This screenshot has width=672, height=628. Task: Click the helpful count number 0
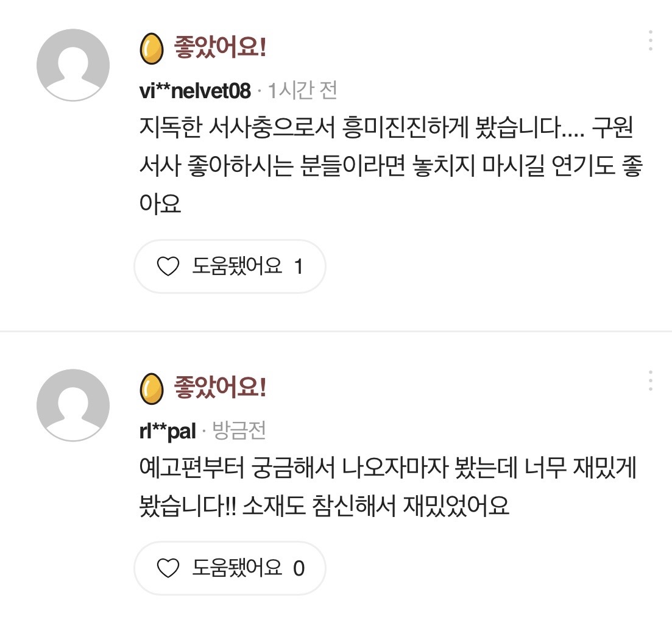click(x=298, y=568)
